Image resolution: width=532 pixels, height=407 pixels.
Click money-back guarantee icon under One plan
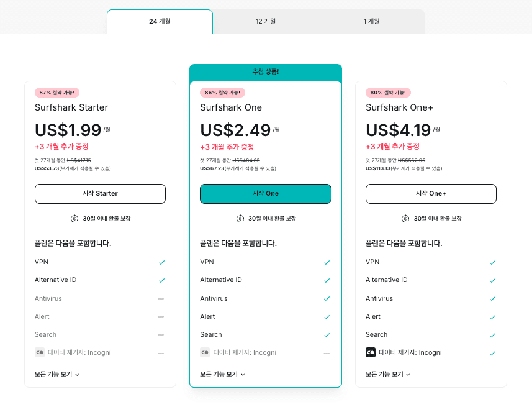point(240,219)
